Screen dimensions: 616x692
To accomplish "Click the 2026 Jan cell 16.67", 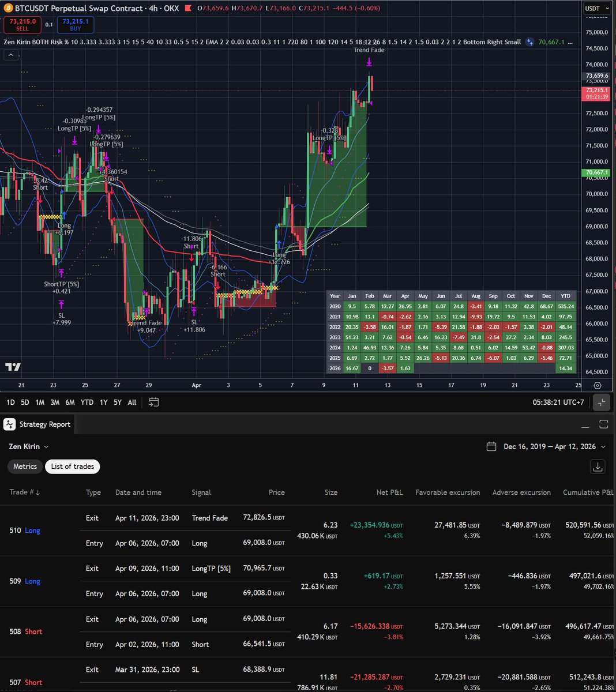I will (352, 368).
